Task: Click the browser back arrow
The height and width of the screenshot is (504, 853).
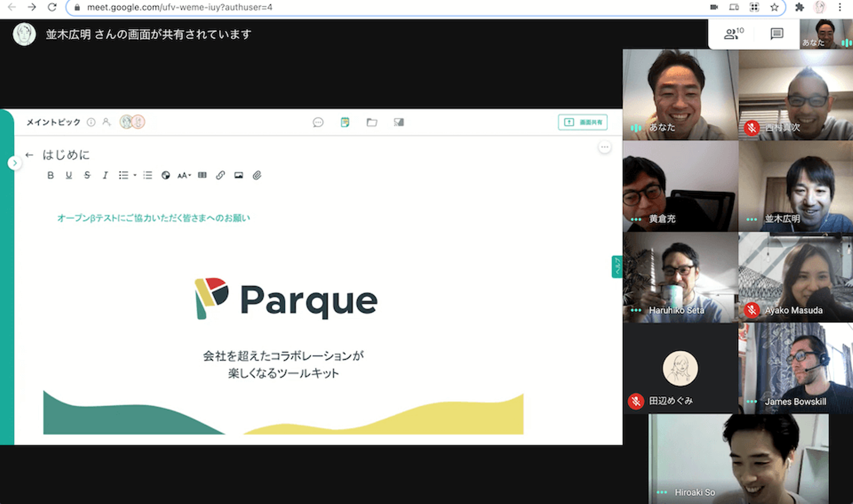Action: pyautogui.click(x=12, y=7)
